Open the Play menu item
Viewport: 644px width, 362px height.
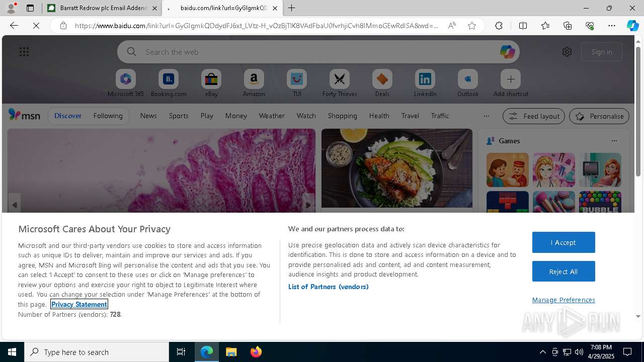(x=207, y=116)
